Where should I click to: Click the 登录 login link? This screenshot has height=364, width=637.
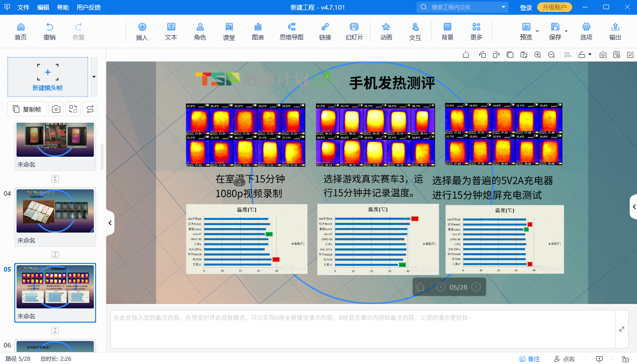pos(526,7)
